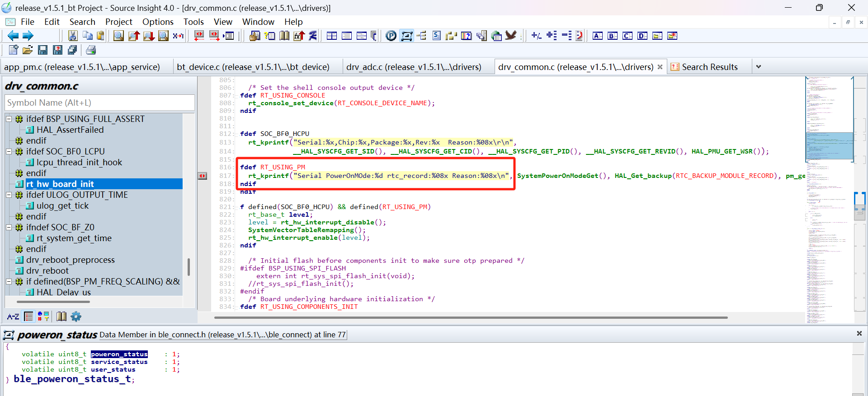Click the Expand All outline plus icon
868x396 pixels.
[x=552, y=36]
